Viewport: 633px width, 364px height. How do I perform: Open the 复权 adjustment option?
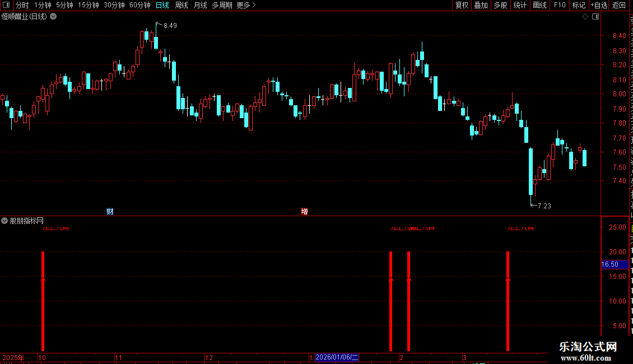pos(462,5)
